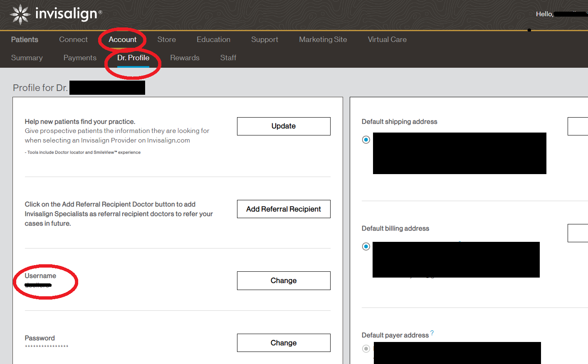Change the Password
Screen dimensions: 588x364
pos(284,343)
